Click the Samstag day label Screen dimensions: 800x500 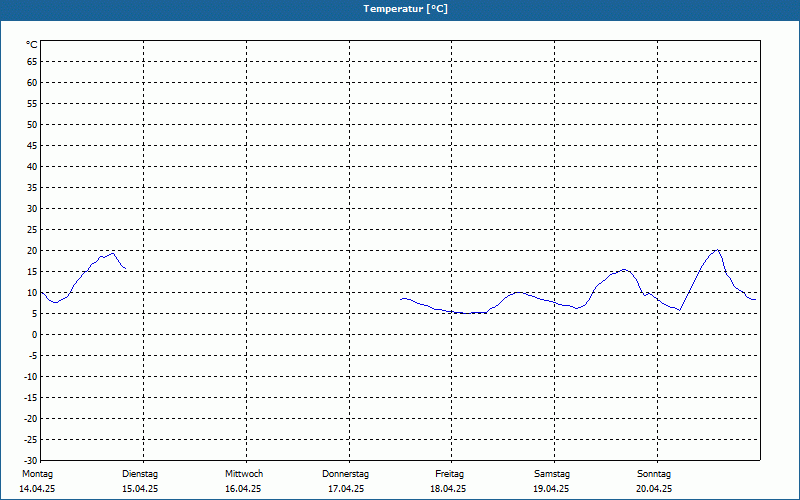(x=552, y=474)
